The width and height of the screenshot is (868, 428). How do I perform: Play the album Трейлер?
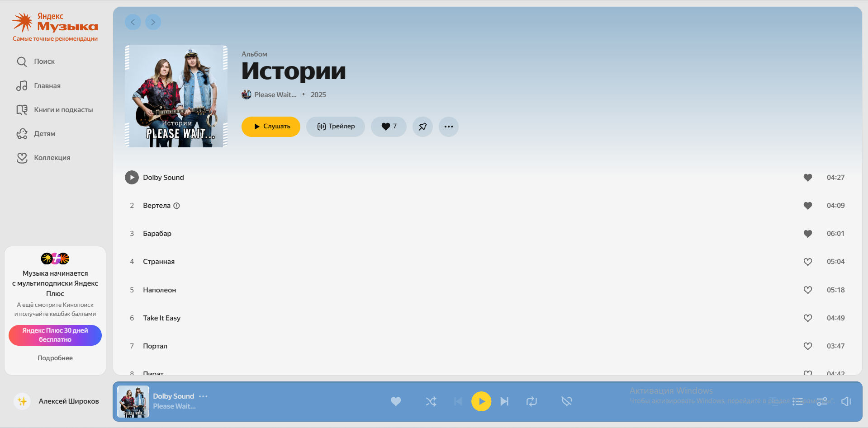tap(335, 127)
